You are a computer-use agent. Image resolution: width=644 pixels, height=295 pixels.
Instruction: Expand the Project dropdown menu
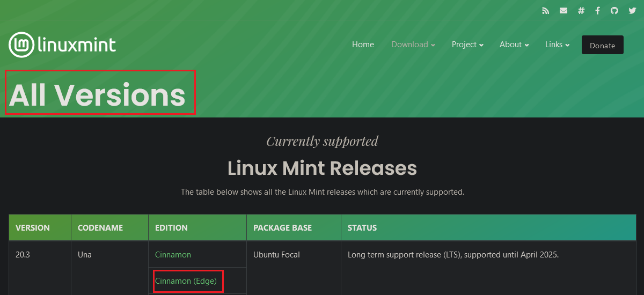coord(467,45)
